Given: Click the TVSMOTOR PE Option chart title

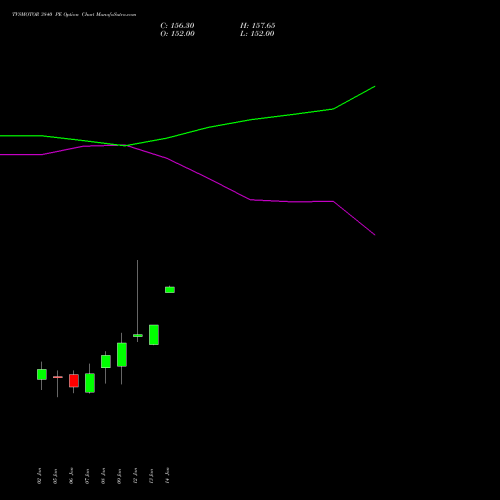Looking at the screenshot, I should coord(74,15).
